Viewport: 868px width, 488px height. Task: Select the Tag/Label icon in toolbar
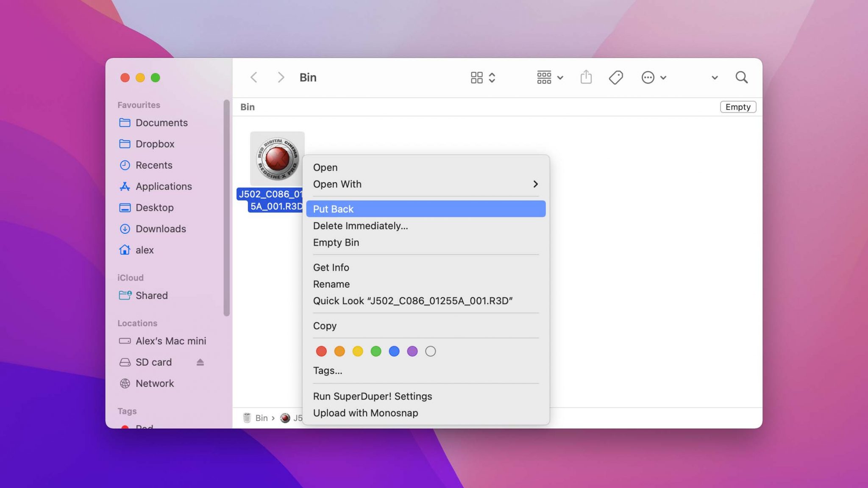pos(616,77)
